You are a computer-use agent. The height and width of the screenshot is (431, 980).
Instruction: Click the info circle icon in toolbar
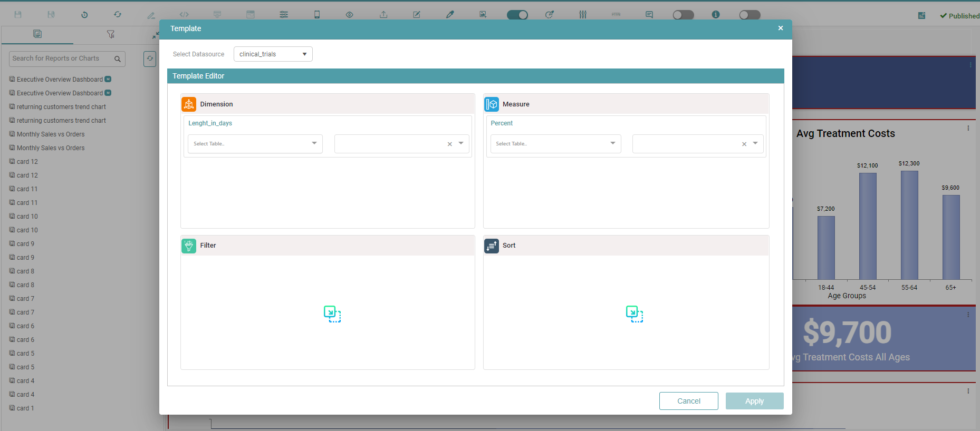click(716, 15)
